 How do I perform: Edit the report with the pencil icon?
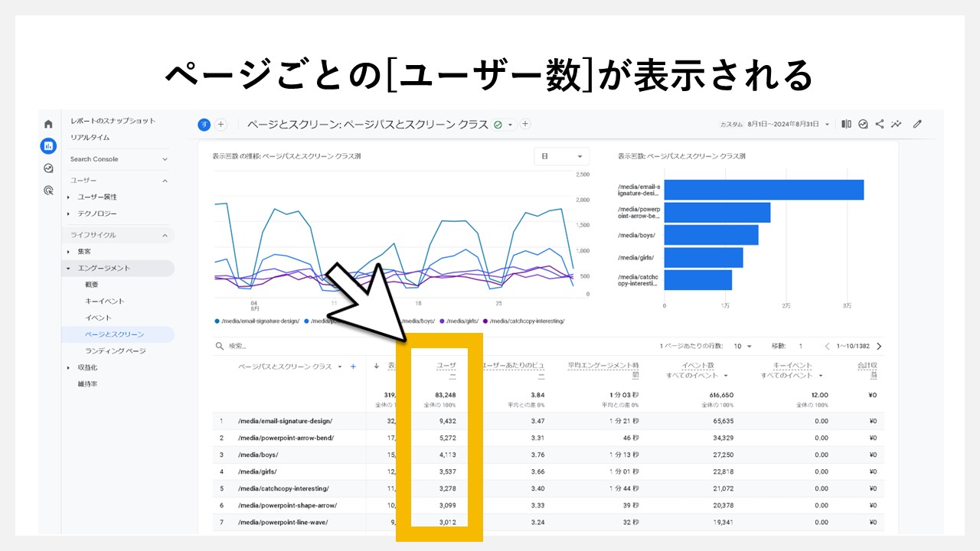point(917,124)
